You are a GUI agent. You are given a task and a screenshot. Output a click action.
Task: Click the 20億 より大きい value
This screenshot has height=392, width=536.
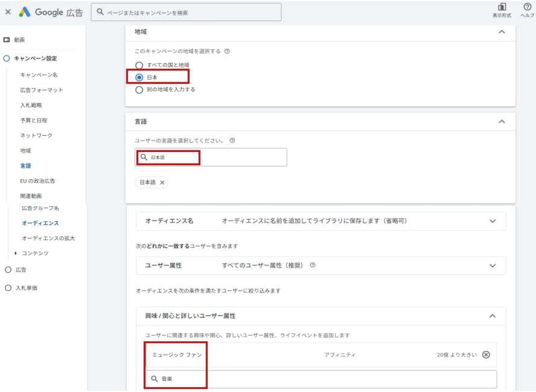coord(456,355)
